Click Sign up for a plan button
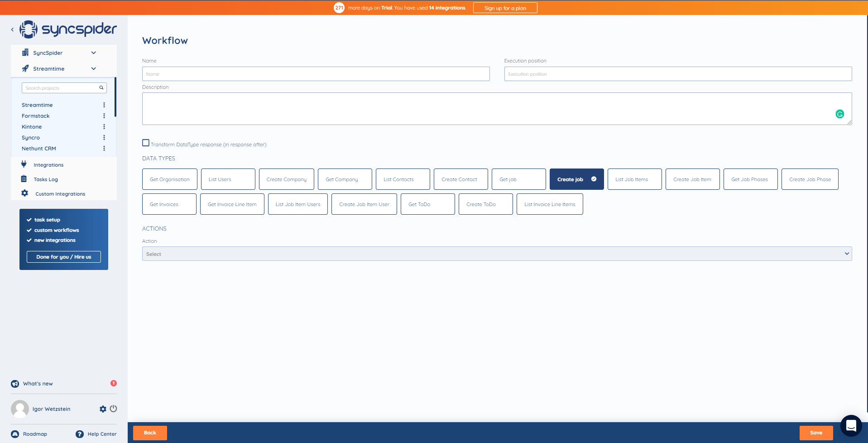Screen dimensions: 868x443 coord(505,8)
